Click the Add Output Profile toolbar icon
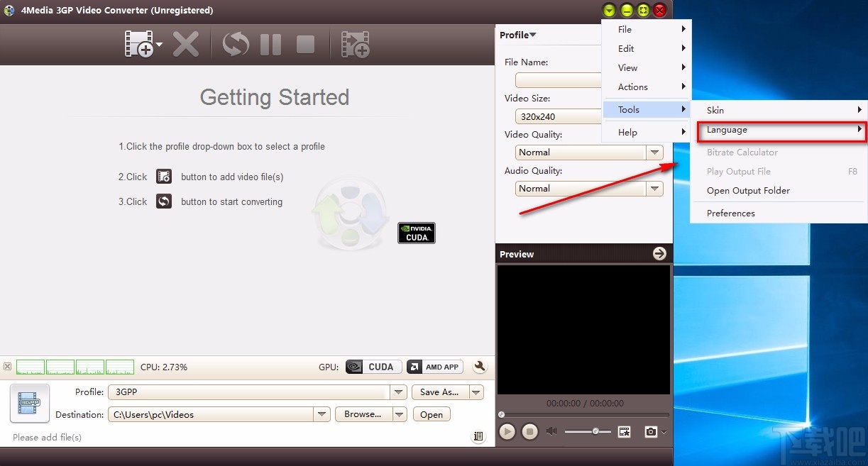 click(355, 44)
